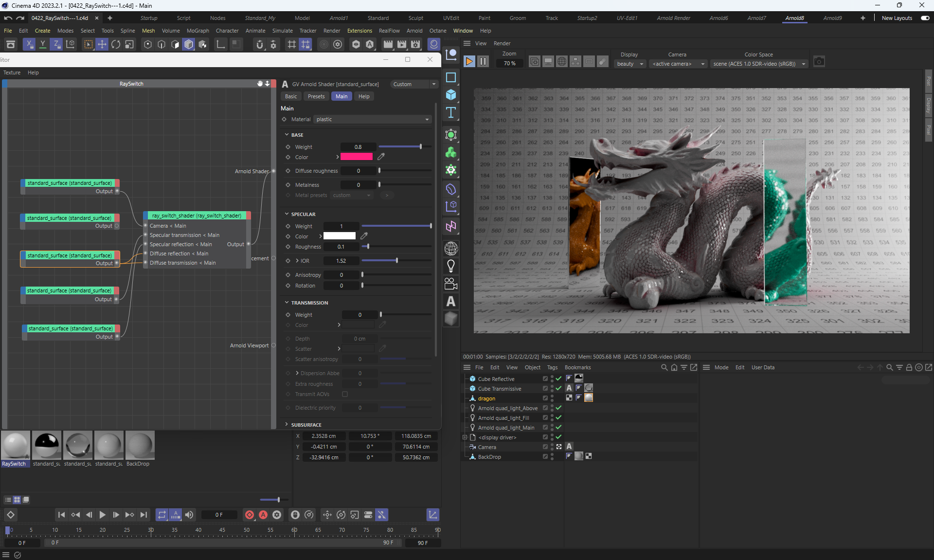Click the base color eyedropper icon

click(x=381, y=157)
